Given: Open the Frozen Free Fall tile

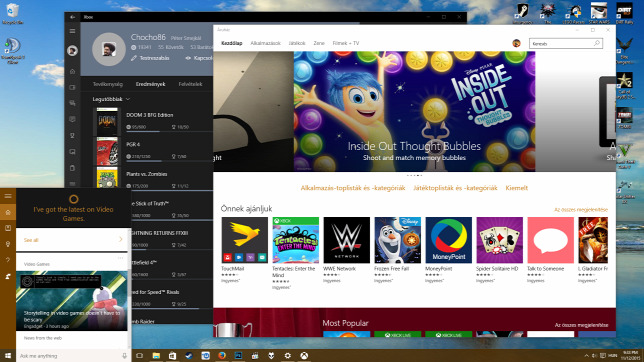Looking at the screenshot, I should click(x=397, y=250).
